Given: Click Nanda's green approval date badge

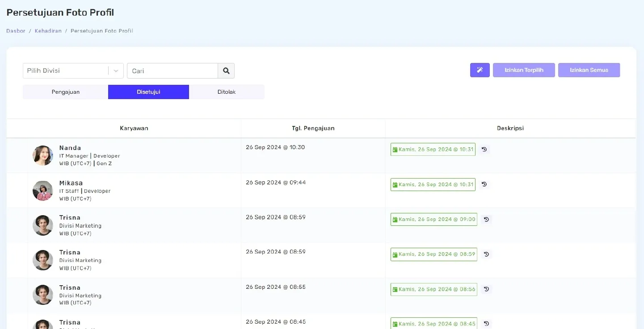Looking at the screenshot, I should [x=433, y=150].
